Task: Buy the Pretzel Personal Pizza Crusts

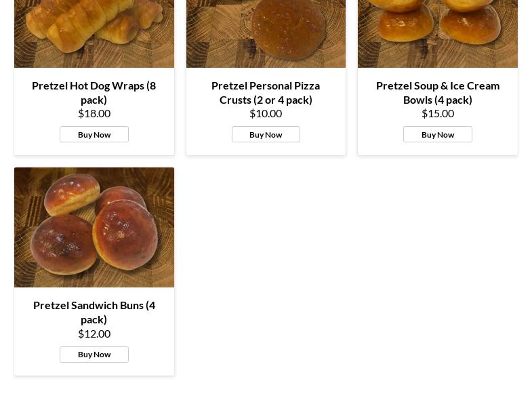Action: 266,134
